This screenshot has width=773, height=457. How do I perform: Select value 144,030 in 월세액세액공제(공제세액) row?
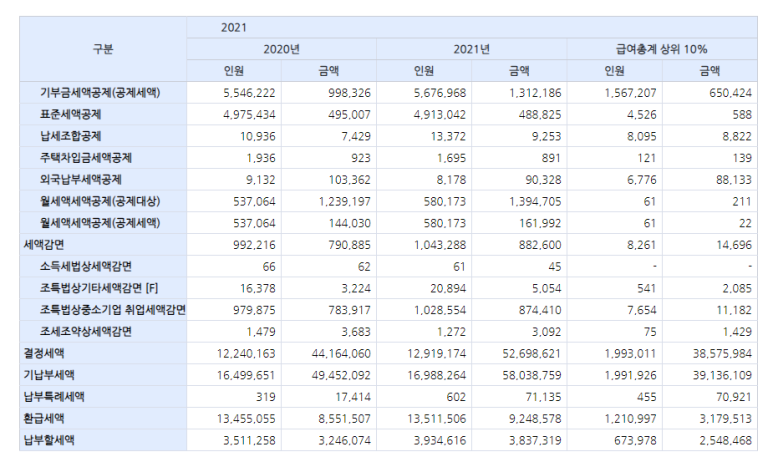350,223
